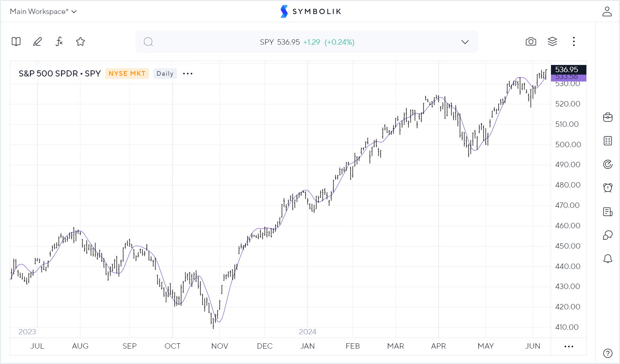Image resolution: width=620 pixels, height=364 pixels.
Task: Open the fx indicators function icon
Action: pyautogui.click(x=59, y=42)
